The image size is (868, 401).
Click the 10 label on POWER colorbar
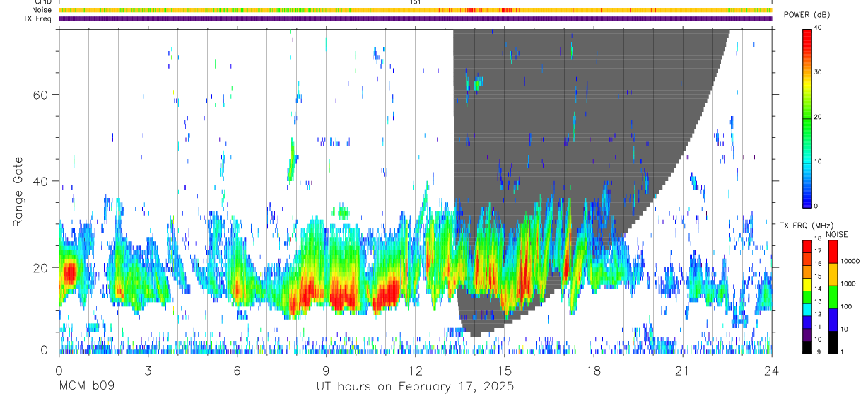click(819, 161)
